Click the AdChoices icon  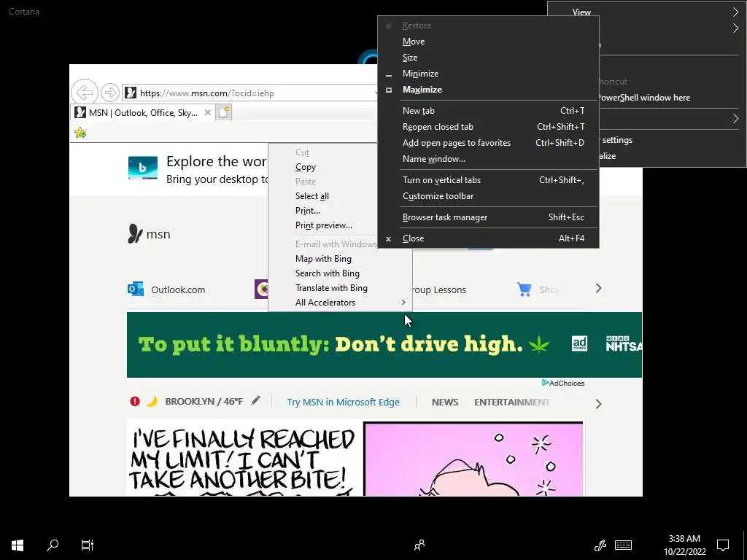[545, 383]
